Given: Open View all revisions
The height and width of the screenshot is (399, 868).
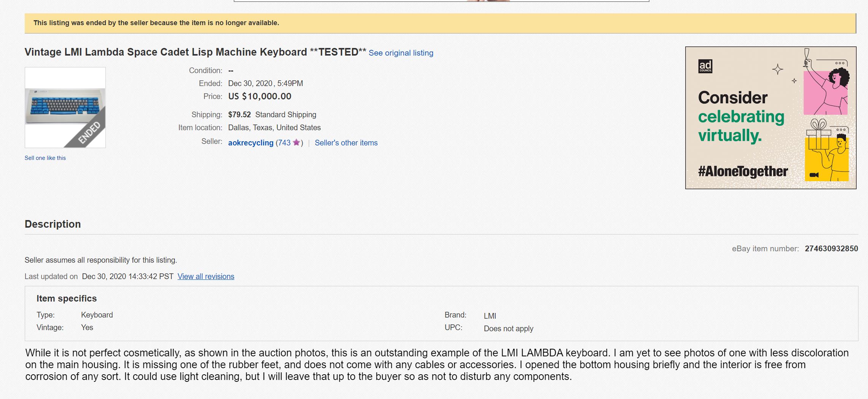Looking at the screenshot, I should tap(206, 276).
